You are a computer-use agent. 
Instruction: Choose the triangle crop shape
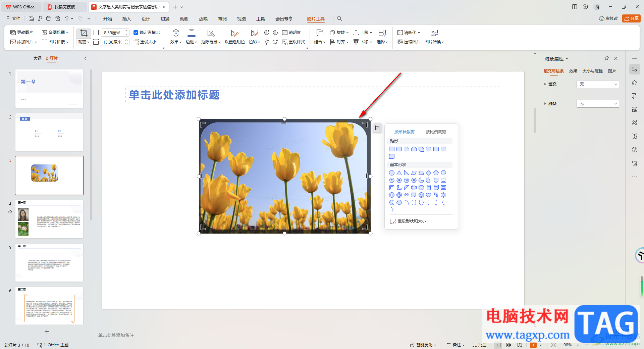399,173
